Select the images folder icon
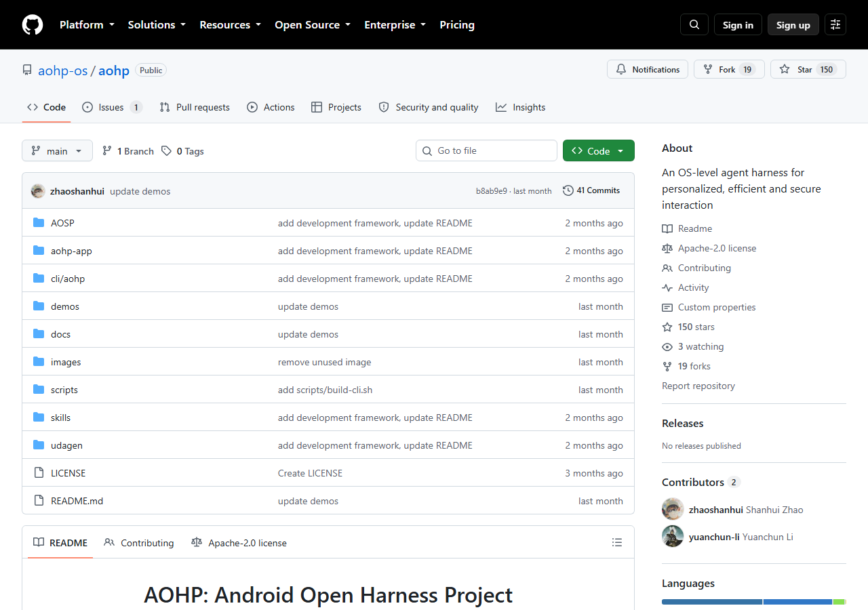Image resolution: width=868 pixels, height=610 pixels. click(x=39, y=362)
